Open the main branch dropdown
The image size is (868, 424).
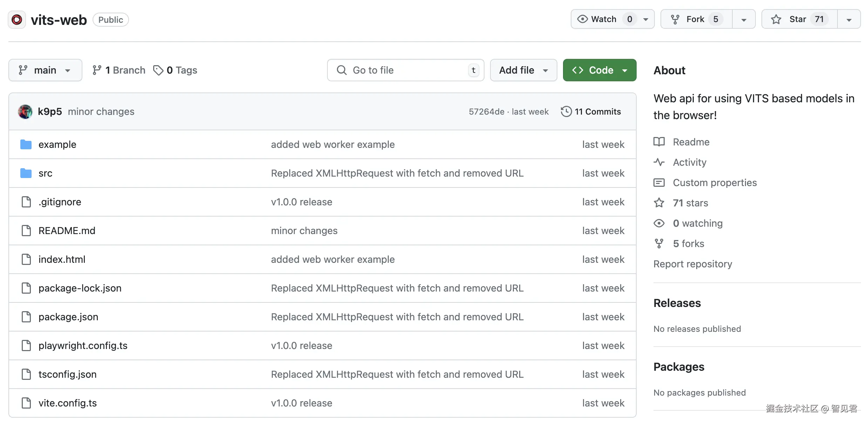45,70
